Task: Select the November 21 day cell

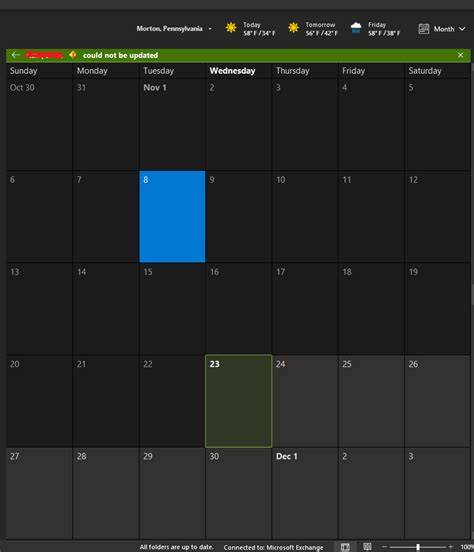Action: click(x=106, y=401)
